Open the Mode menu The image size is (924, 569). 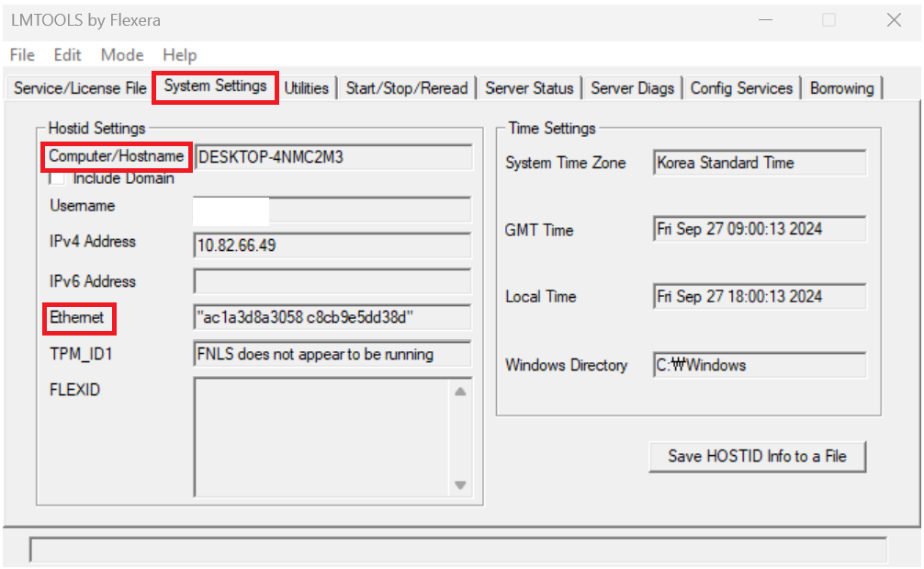pos(122,55)
